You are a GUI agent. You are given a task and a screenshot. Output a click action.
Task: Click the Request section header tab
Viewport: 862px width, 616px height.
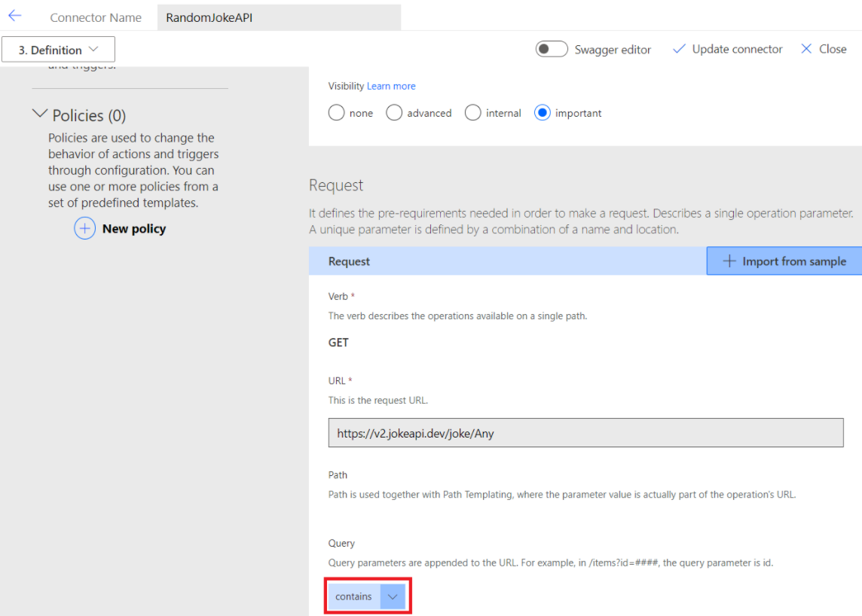click(350, 261)
